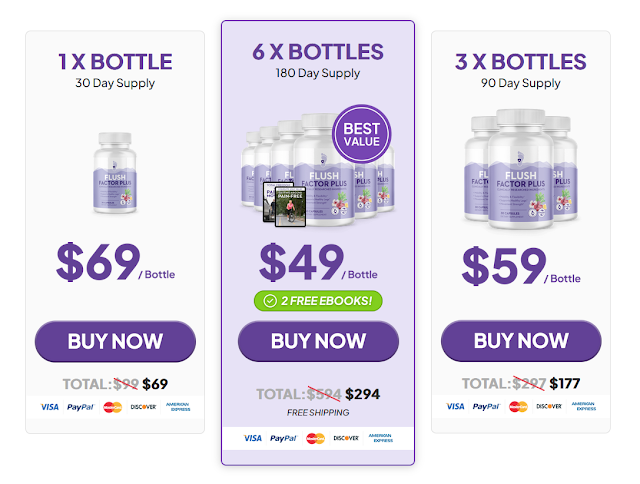Click the PayPal icon under 1 bottle offer
Viewport: 640px width, 484px height.
[80, 407]
